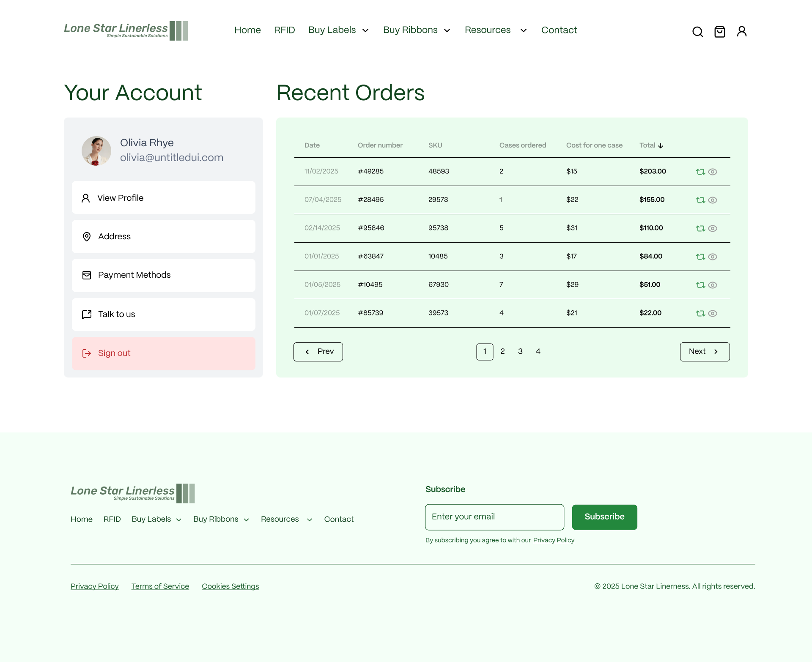Reorder order #49285 via repeat icon

(x=700, y=172)
